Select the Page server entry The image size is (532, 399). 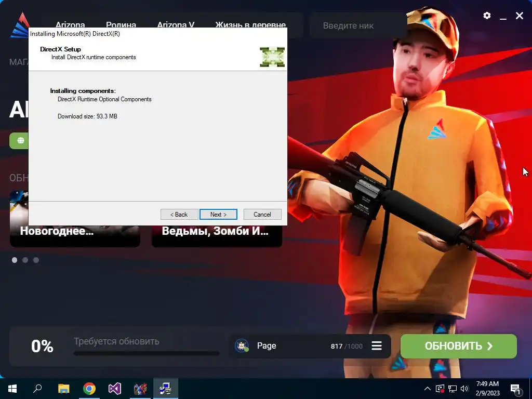pyautogui.click(x=310, y=346)
